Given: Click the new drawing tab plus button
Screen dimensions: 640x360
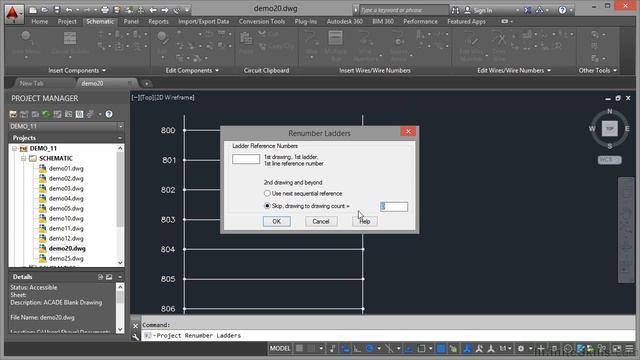Looking at the screenshot, I should coord(147,84).
